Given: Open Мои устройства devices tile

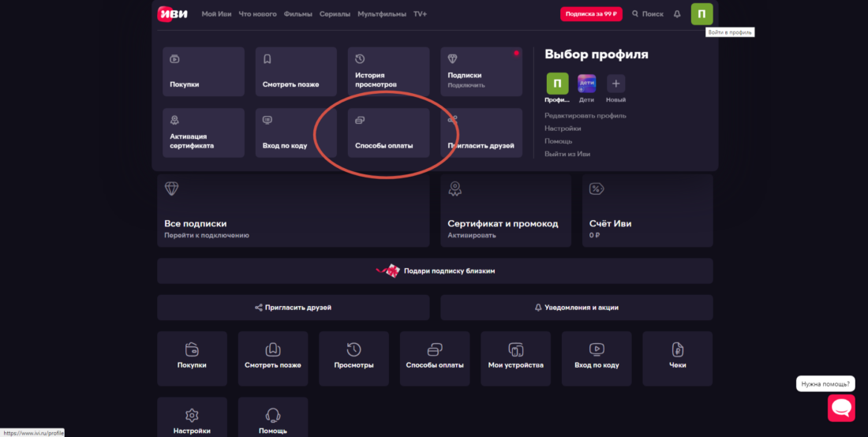Looking at the screenshot, I should [x=516, y=358].
